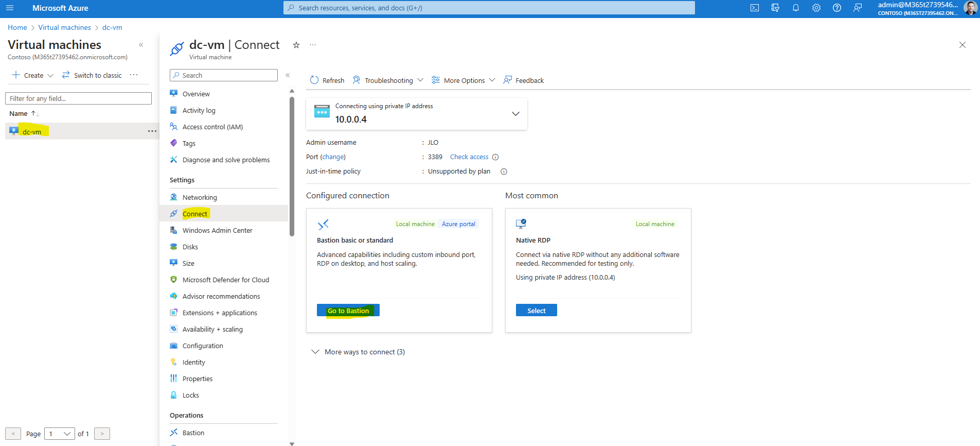Sort the list by Name column
The image size is (980, 446).
click(24, 113)
